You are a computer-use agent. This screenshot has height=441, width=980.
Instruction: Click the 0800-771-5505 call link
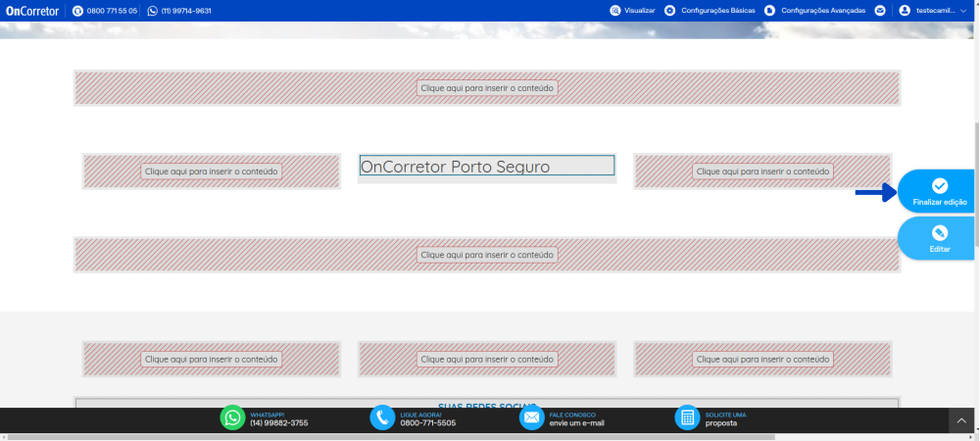click(428, 423)
